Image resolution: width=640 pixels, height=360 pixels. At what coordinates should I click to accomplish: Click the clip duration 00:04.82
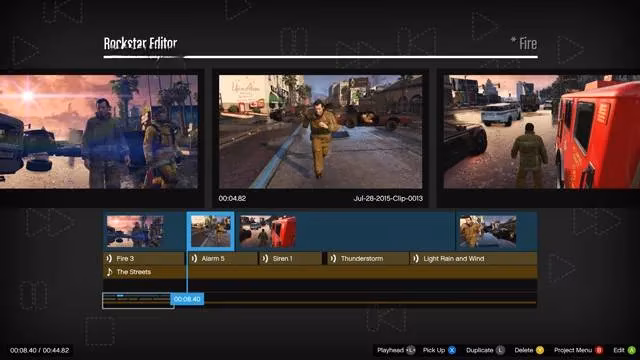pyautogui.click(x=232, y=198)
